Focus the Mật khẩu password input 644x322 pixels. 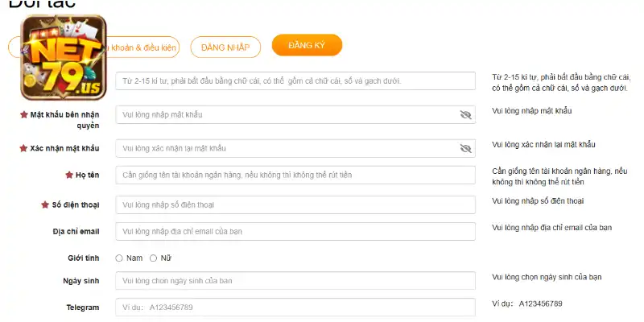tap(286, 115)
